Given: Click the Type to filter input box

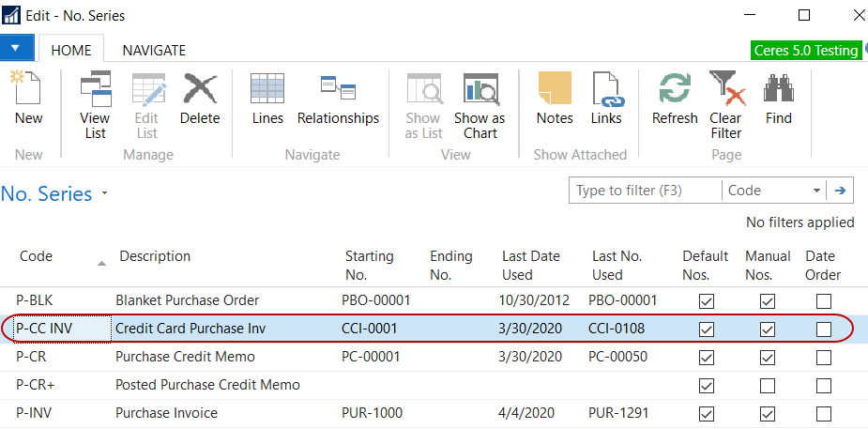Looking at the screenshot, I should click(x=644, y=191).
